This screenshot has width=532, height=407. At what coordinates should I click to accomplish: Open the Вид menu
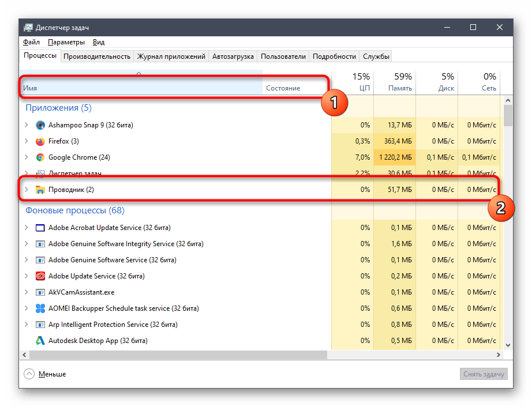(x=99, y=42)
